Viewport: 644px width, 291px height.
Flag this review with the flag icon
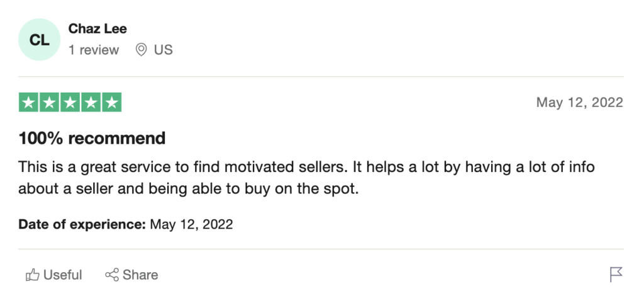pos(616,275)
